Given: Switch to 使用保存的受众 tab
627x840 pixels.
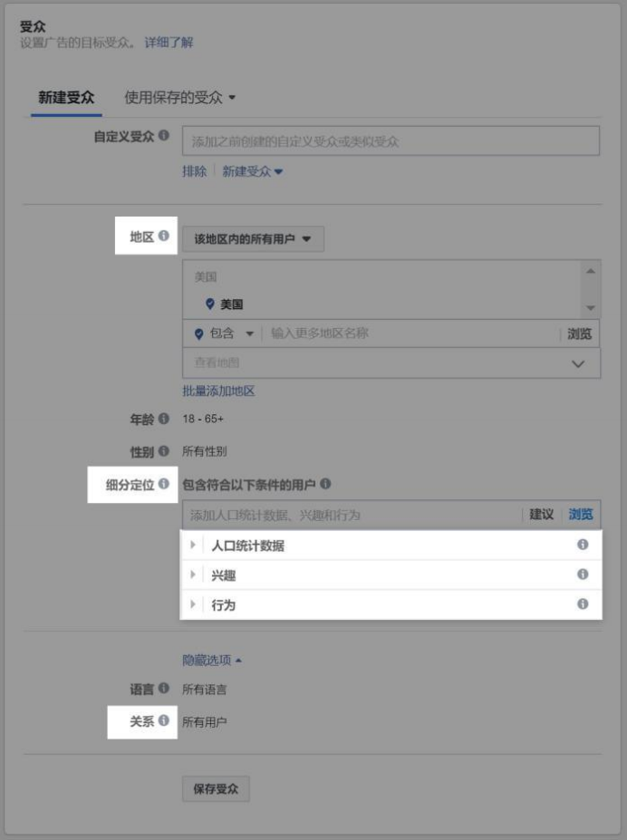Looking at the screenshot, I should 179,98.
